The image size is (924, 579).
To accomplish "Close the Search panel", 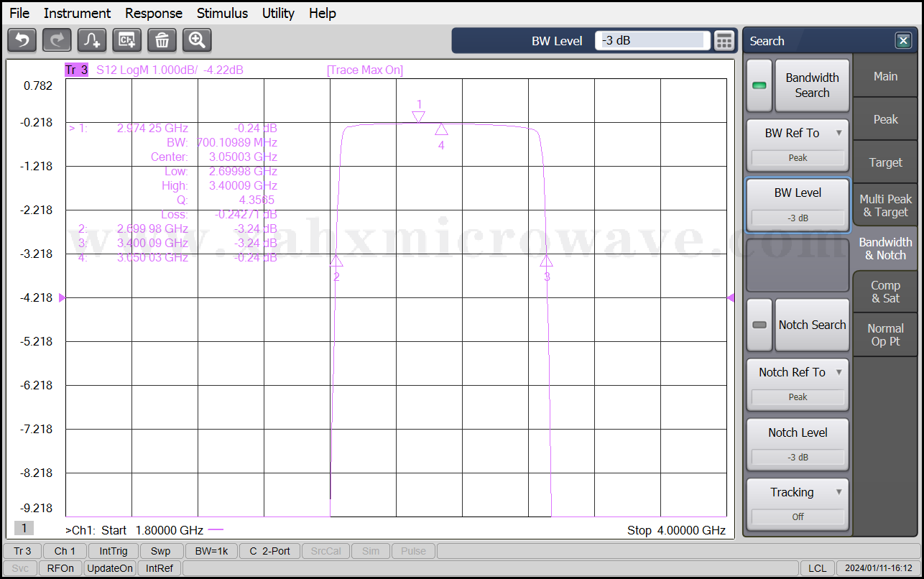I will (903, 41).
